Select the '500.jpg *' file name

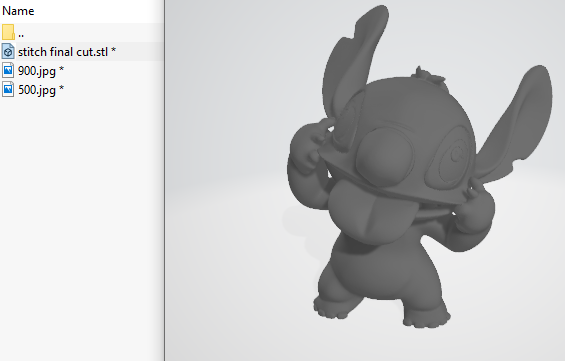(41, 90)
